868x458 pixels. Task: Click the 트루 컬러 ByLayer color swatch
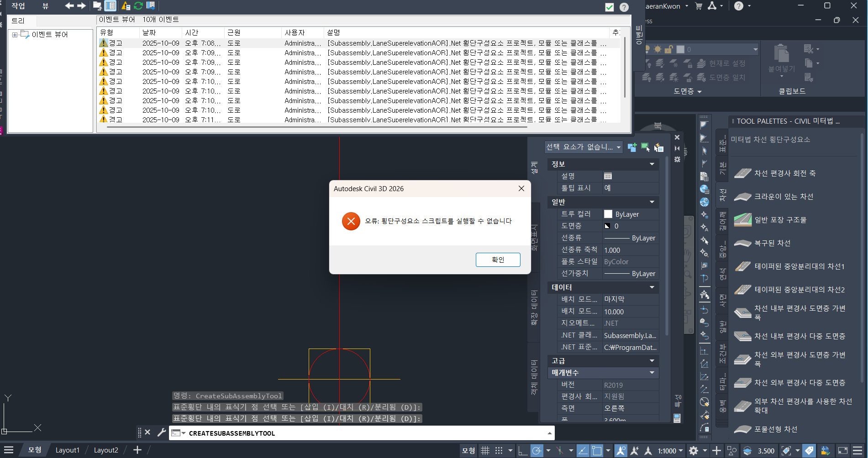coord(608,214)
